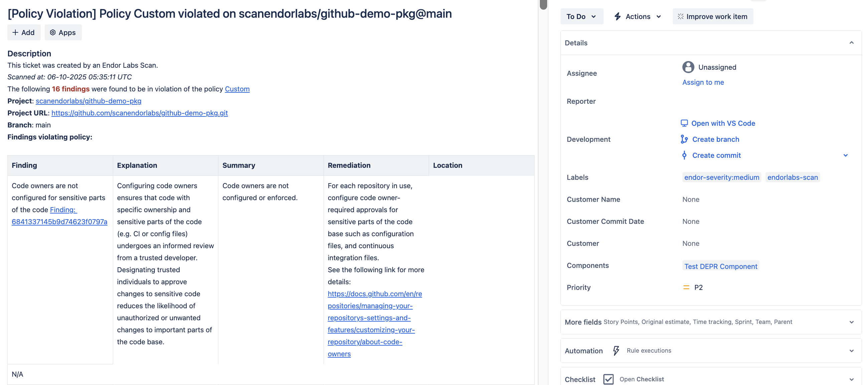868x385 pixels.
Task: Click the endor-severity:medium label
Action: click(722, 177)
